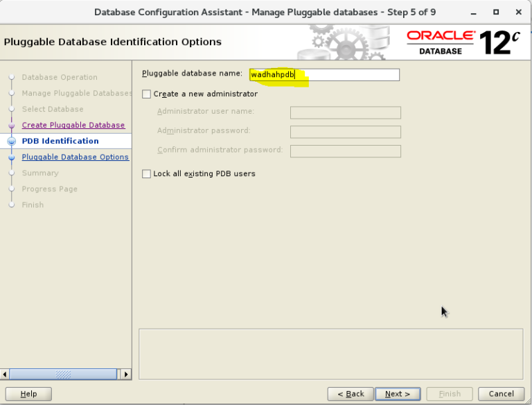Focus the Pluggable database name field

tap(323, 75)
